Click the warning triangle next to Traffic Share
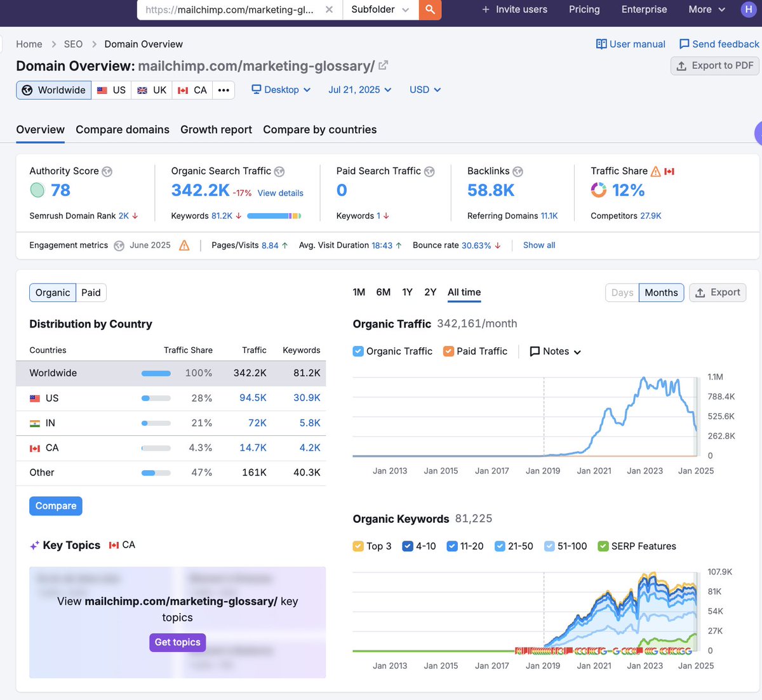The height and width of the screenshot is (700, 762). coord(655,171)
